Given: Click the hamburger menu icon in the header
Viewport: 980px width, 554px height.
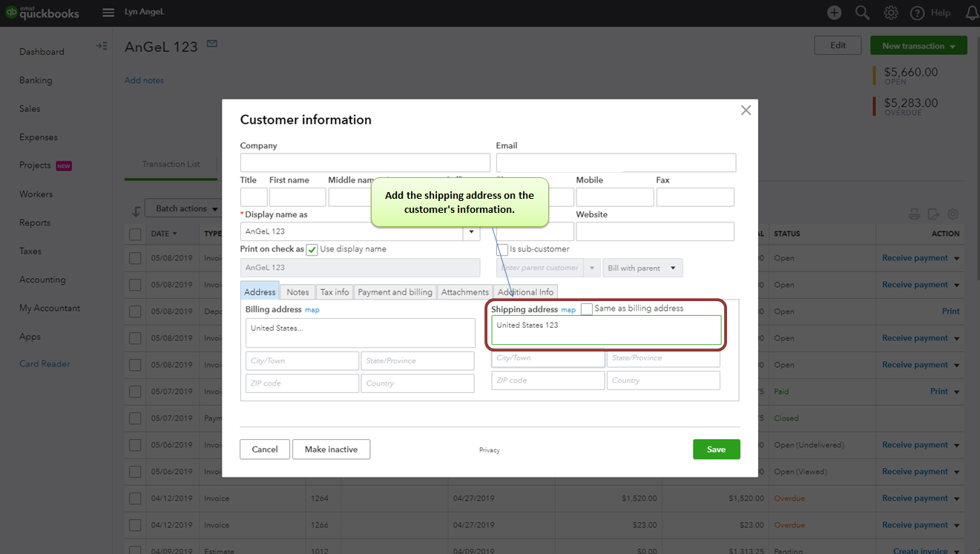Looking at the screenshot, I should [108, 13].
